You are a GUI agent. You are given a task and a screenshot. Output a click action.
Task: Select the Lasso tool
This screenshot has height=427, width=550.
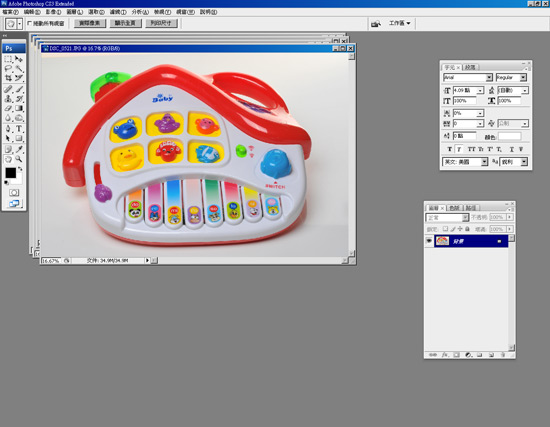click(8, 68)
